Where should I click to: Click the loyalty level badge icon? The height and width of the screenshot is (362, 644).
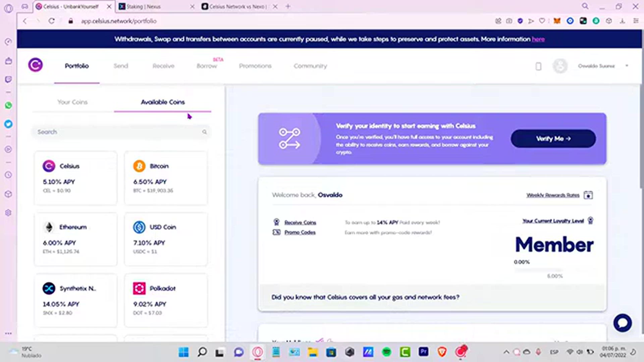point(591,221)
